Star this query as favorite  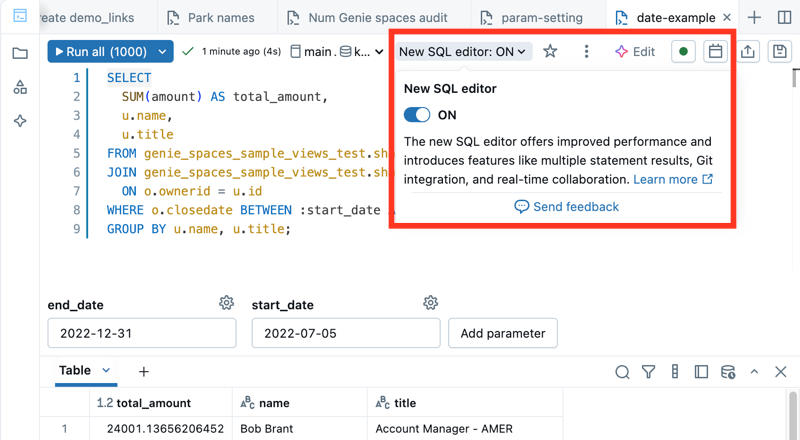550,51
